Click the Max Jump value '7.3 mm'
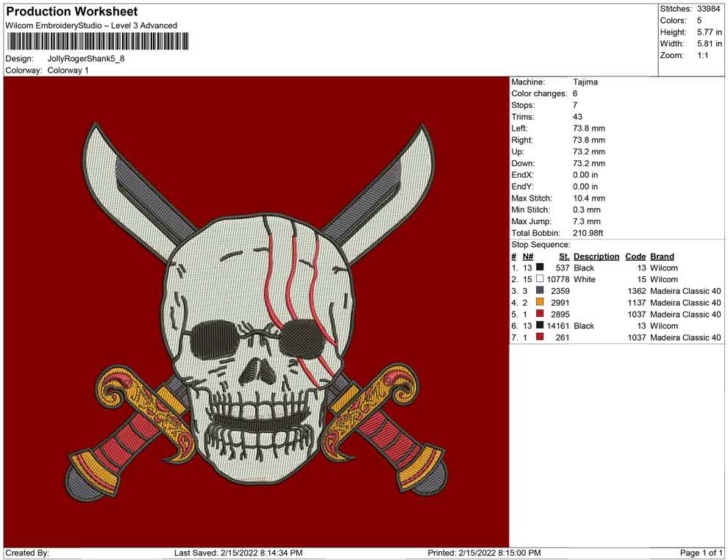Screen dimensions: 728x560 point(586,221)
